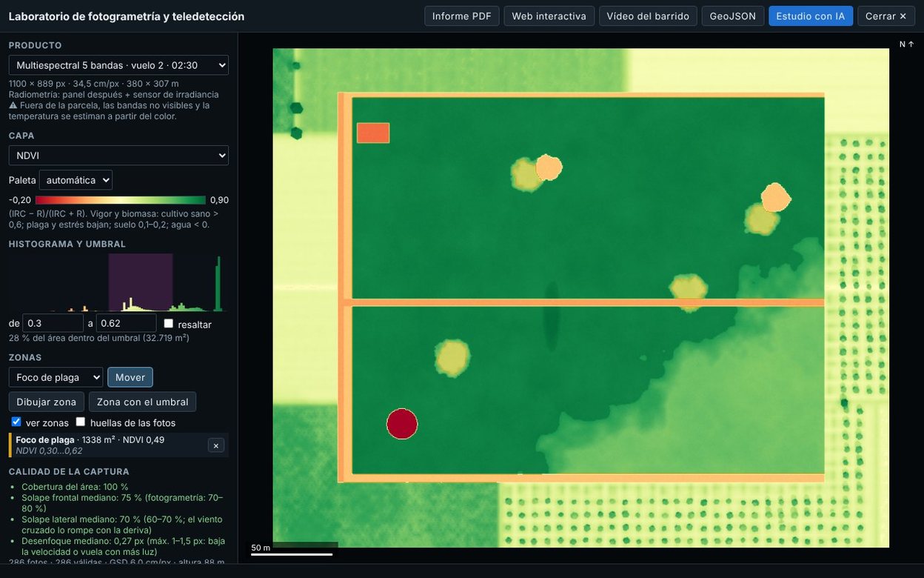This screenshot has height=578, width=924.
Task: Click the warning triangle beside 'Fuera de la parcela'
Action: (13, 105)
